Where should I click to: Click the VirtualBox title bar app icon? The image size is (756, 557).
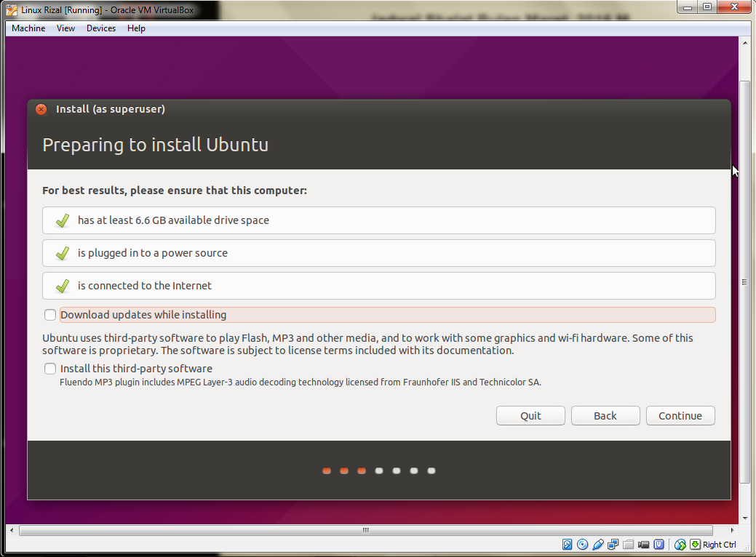pyautogui.click(x=12, y=9)
